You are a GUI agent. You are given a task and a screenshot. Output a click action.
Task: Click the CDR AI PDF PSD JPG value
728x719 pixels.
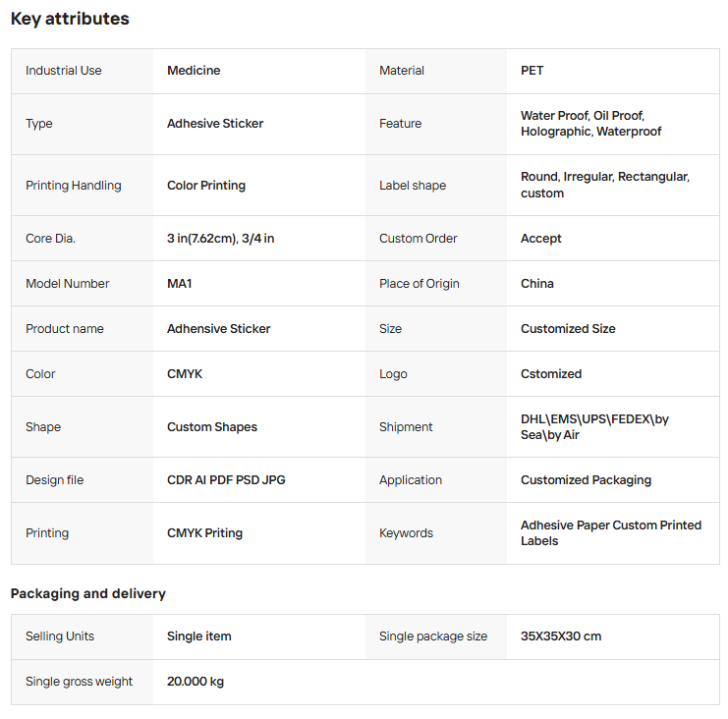pyautogui.click(x=226, y=480)
